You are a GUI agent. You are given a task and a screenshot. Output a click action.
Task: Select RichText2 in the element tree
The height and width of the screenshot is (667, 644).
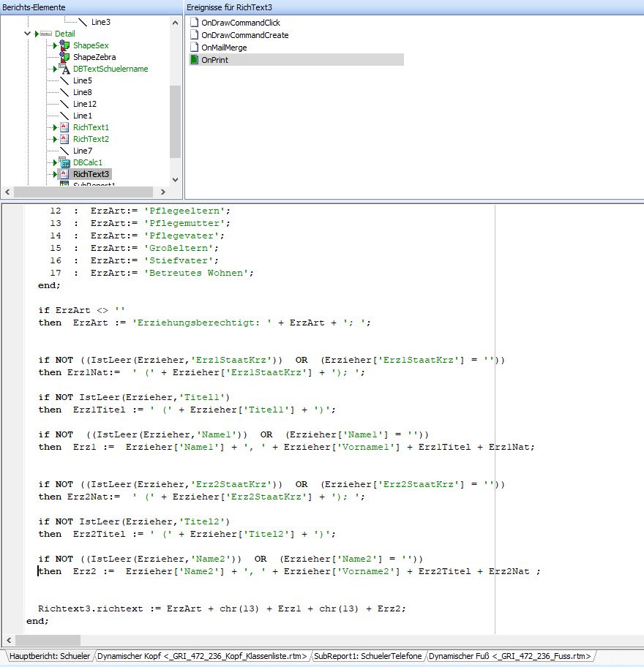coord(91,139)
